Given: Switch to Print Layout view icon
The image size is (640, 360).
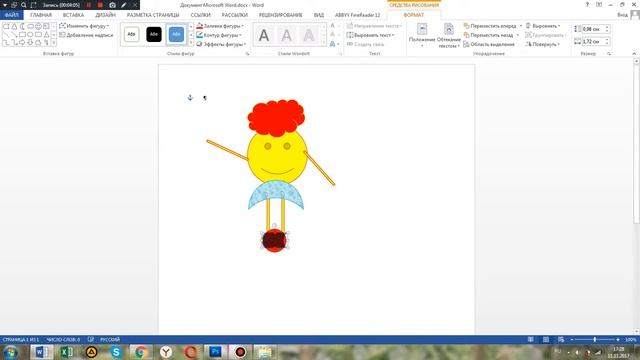Looking at the screenshot, I should click(x=546, y=340).
